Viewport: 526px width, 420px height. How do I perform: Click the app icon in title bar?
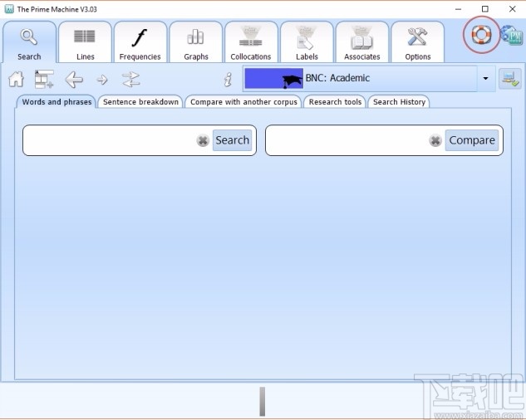click(x=9, y=9)
